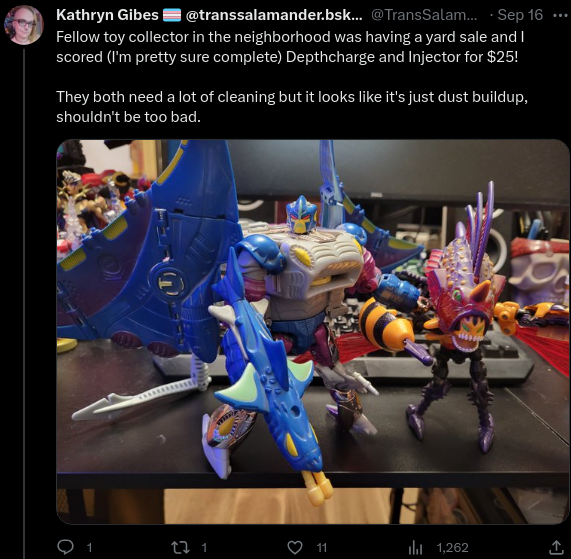Open the attached toy photo

313,332
